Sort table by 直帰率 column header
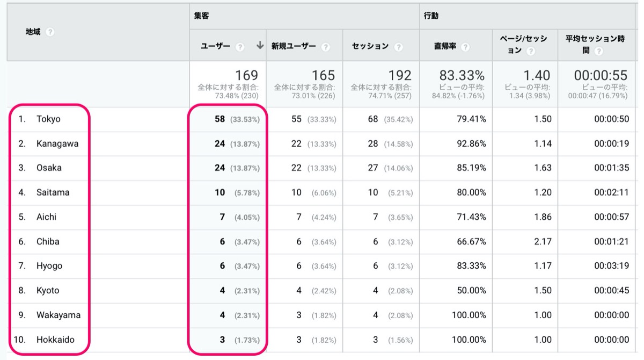The width and height of the screenshot is (644, 360). 445,47
